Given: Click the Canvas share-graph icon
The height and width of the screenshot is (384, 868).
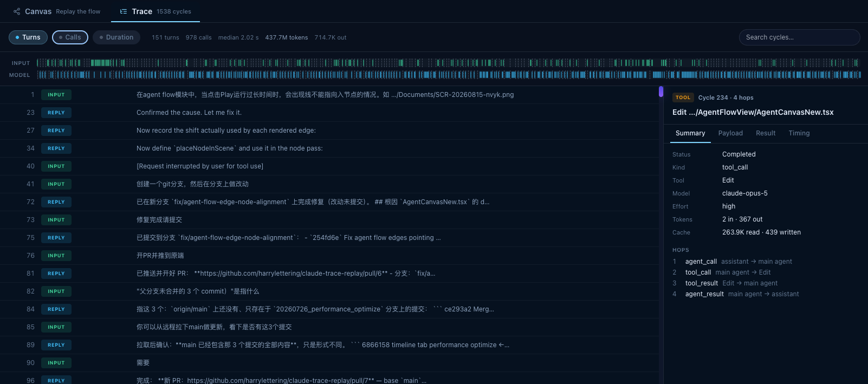Looking at the screenshot, I should (17, 11).
